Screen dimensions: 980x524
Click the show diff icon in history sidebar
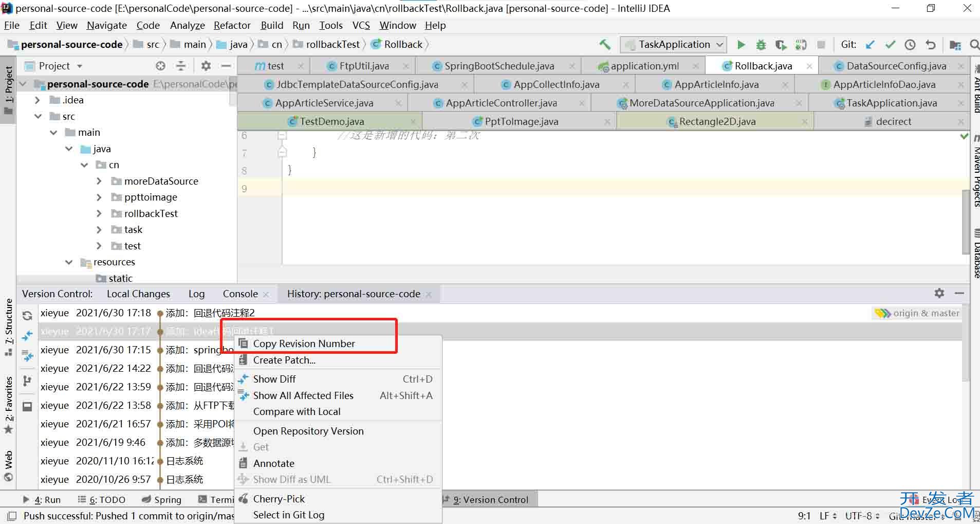27,336
